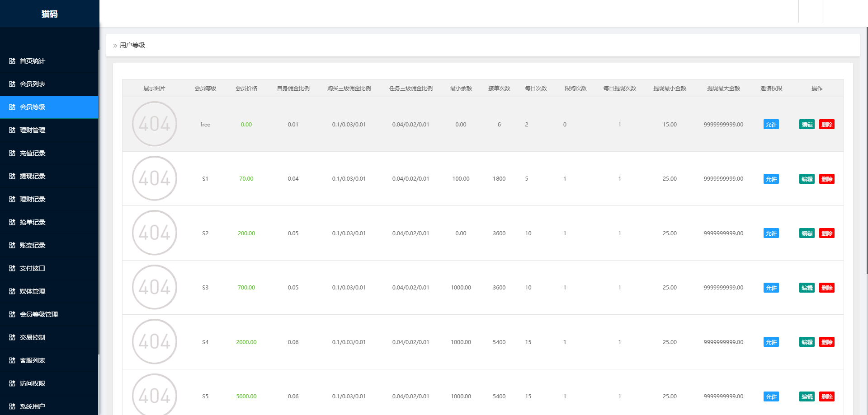Toggle 允许 invite permission for S3 level
The image size is (868, 415).
[771, 288]
